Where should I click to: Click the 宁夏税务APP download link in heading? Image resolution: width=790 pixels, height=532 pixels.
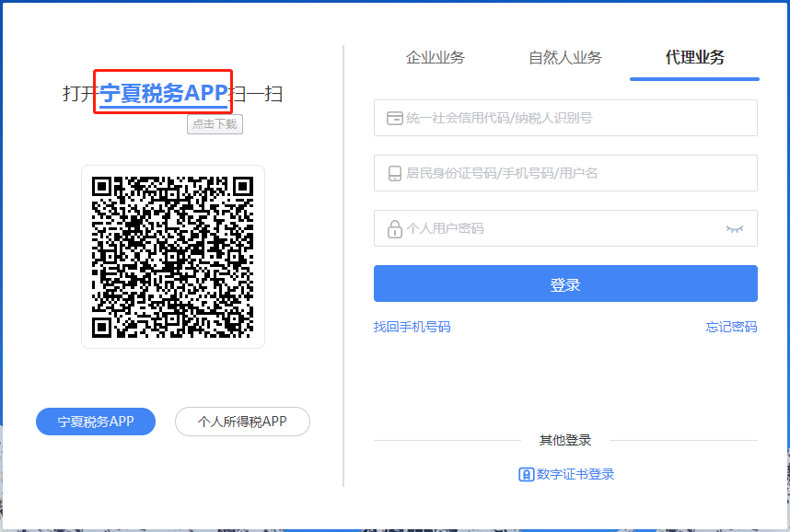(x=163, y=93)
